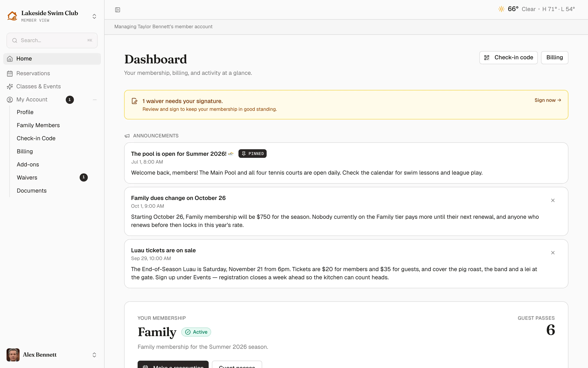
Task: Open Documents page
Action: [32, 191]
